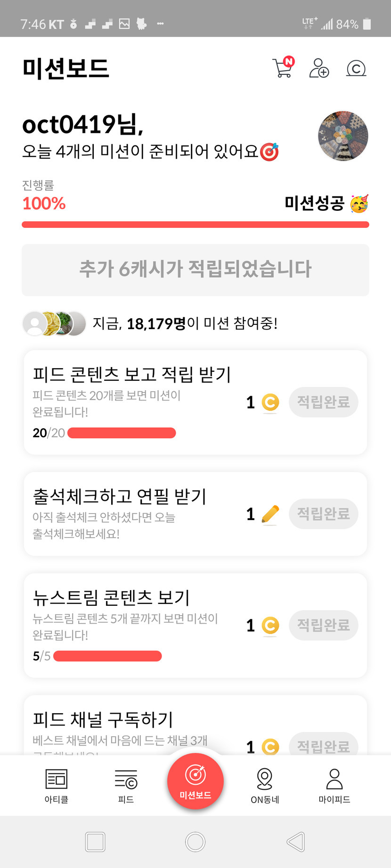The width and height of the screenshot is (391, 868).
Task: Tap 적립완료 for 피드 콘텐츠 보고 적립 받기
Action: pos(323,402)
